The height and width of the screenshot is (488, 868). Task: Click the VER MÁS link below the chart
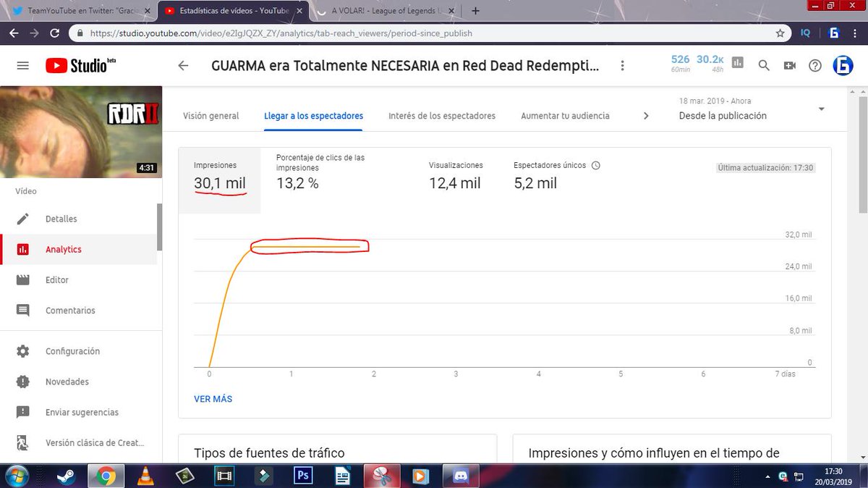(x=213, y=399)
